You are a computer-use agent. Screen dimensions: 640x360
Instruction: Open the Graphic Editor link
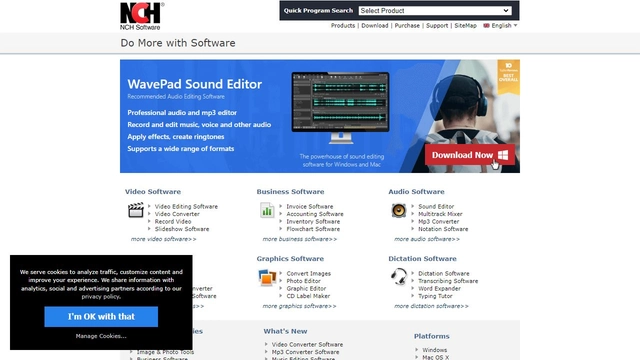(x=306, y=289)
